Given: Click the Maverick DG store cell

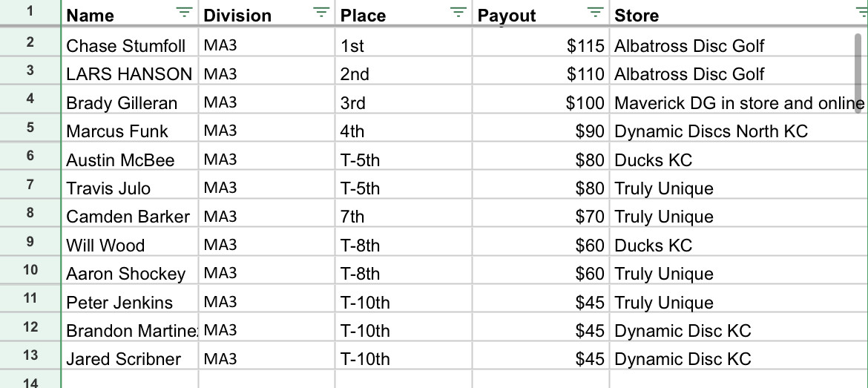Looking at the screenshot, I should pyautogui.click(x=738, y=103).
